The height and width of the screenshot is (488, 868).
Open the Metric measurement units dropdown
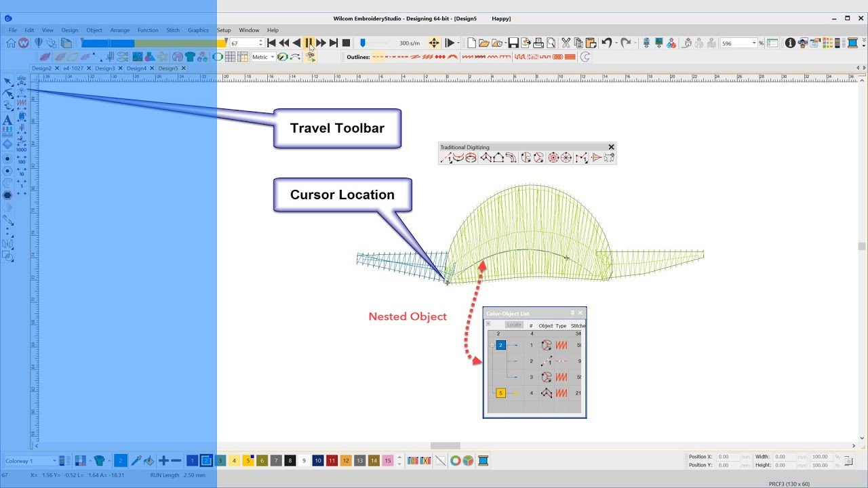pos(273,57)
